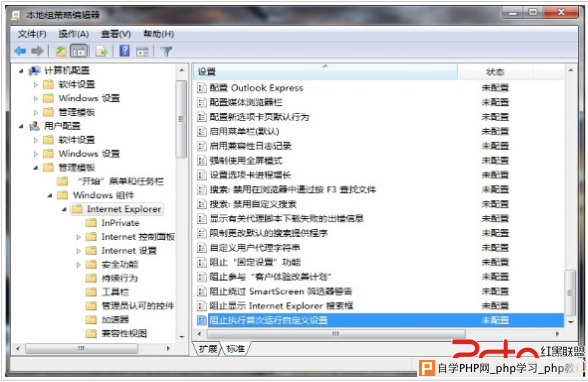
Task: Click the Export list toolbar icon
Action: 102,51
